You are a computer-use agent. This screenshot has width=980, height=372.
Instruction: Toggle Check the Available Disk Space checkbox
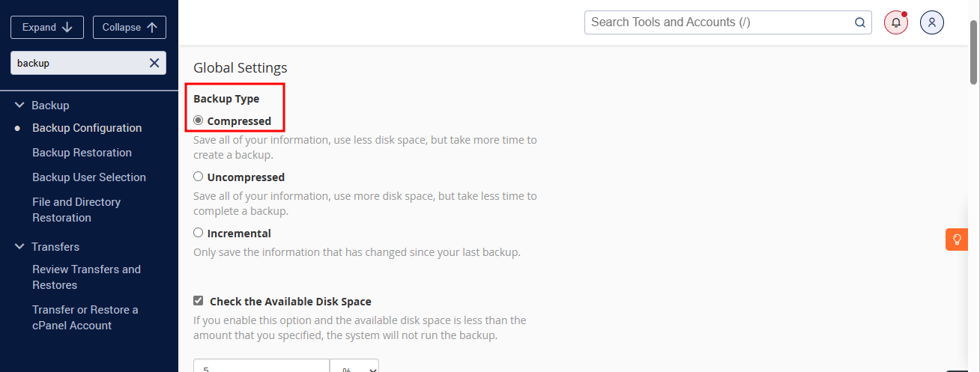click(x=199, y=301)
